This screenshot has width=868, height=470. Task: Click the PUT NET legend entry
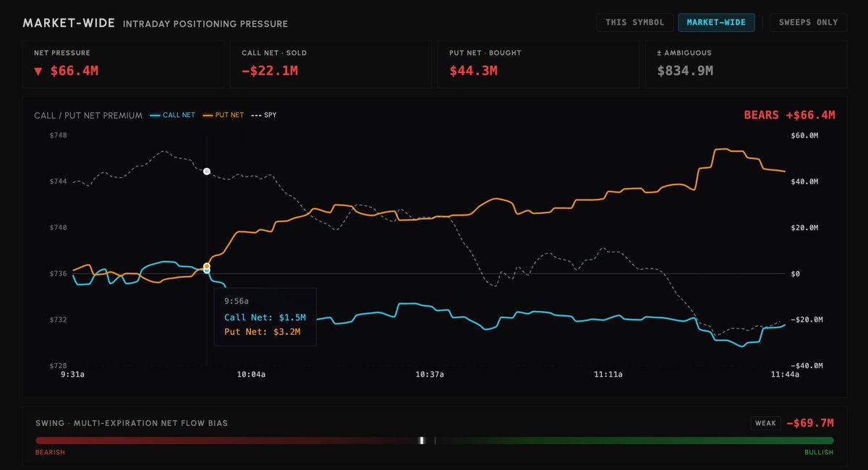(x=224, y=115)
